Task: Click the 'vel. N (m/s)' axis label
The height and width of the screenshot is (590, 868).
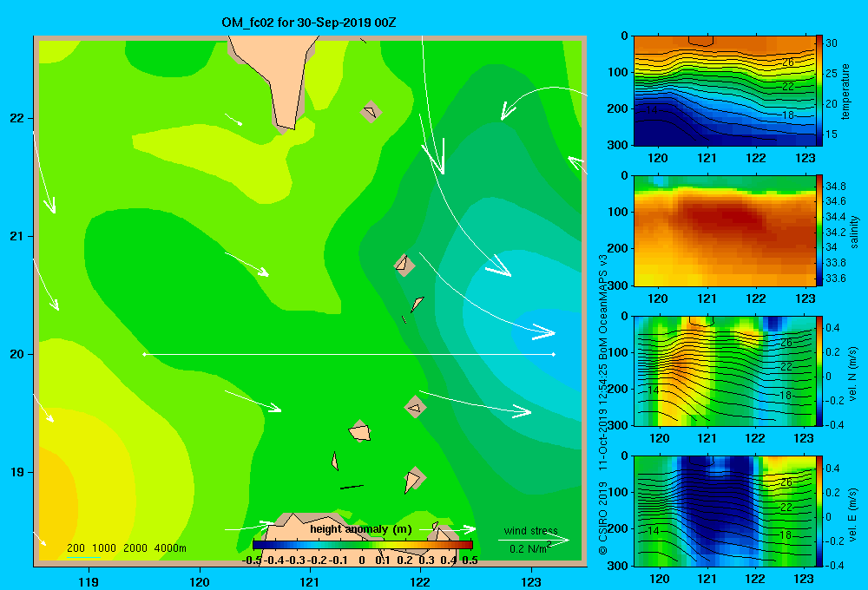Action: (x=853, y=374)
